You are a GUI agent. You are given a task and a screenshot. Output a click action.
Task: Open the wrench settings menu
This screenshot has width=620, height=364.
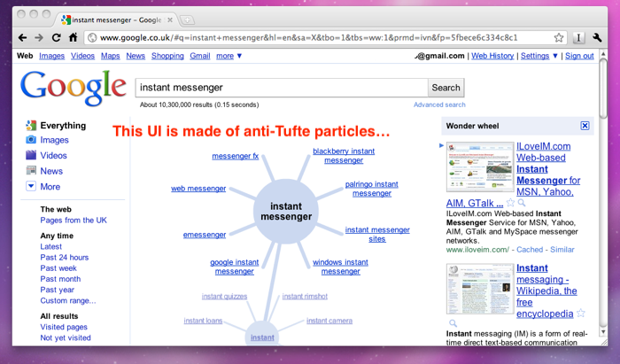pos(597,37)
